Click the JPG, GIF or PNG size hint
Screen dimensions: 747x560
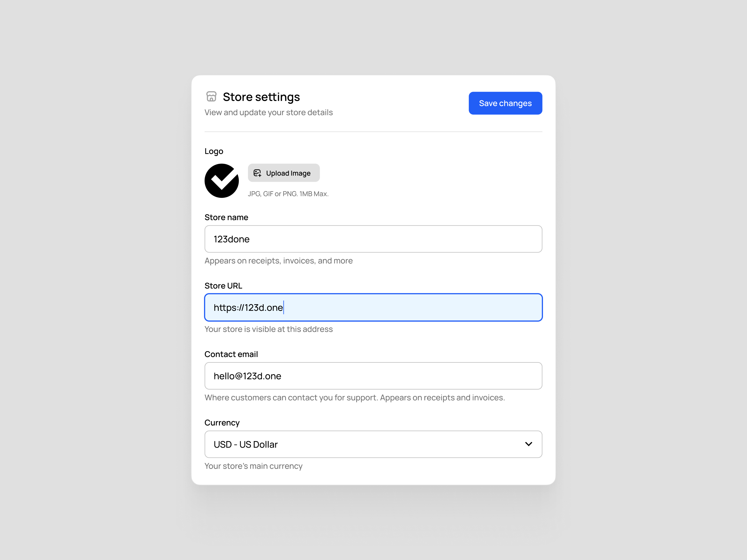click(x=288, y=194)
